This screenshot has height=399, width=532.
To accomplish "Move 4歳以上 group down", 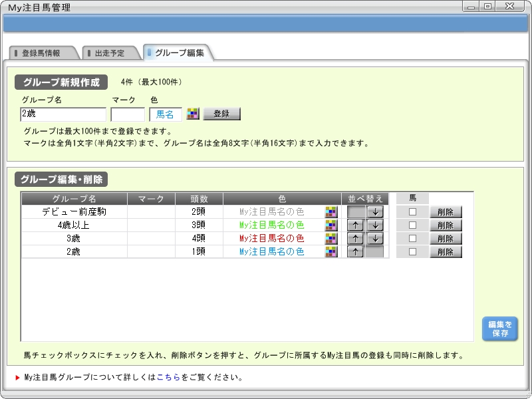I will coord(375,225).
